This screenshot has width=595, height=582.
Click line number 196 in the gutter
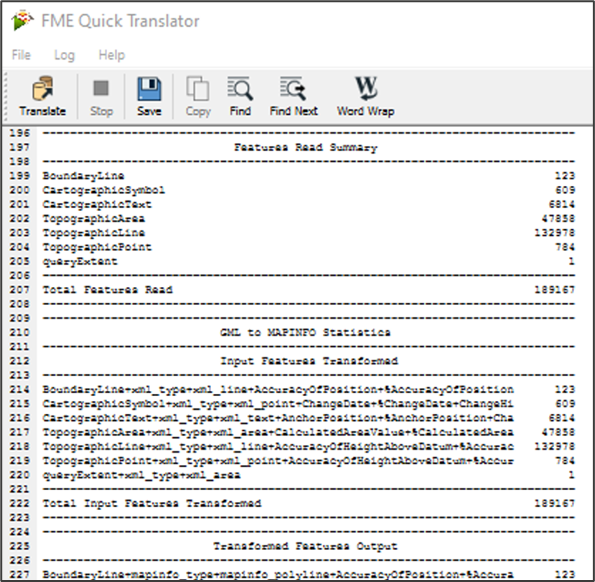(x=19, y=133)
